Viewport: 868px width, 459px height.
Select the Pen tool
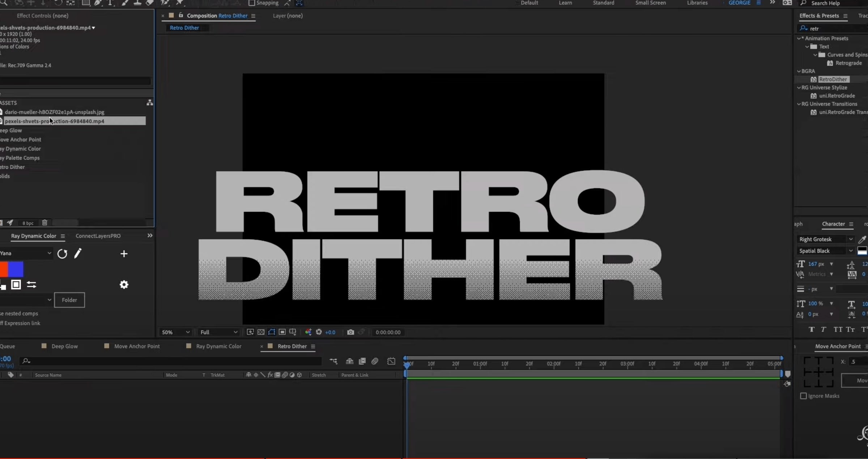98,3
